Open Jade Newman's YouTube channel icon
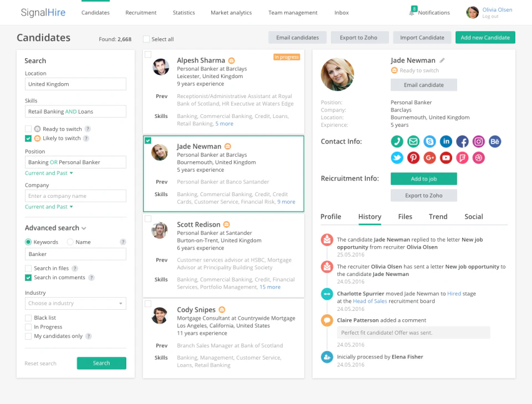Viewport: 532px width, 404px height. [x=446, y=157]
